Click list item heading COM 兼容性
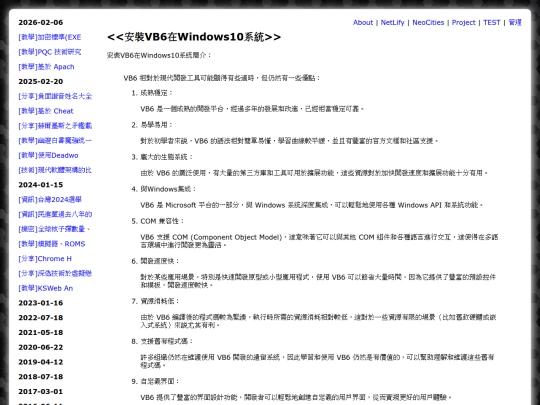The height and width of the screenshot is (405, 540). (162, 221)
